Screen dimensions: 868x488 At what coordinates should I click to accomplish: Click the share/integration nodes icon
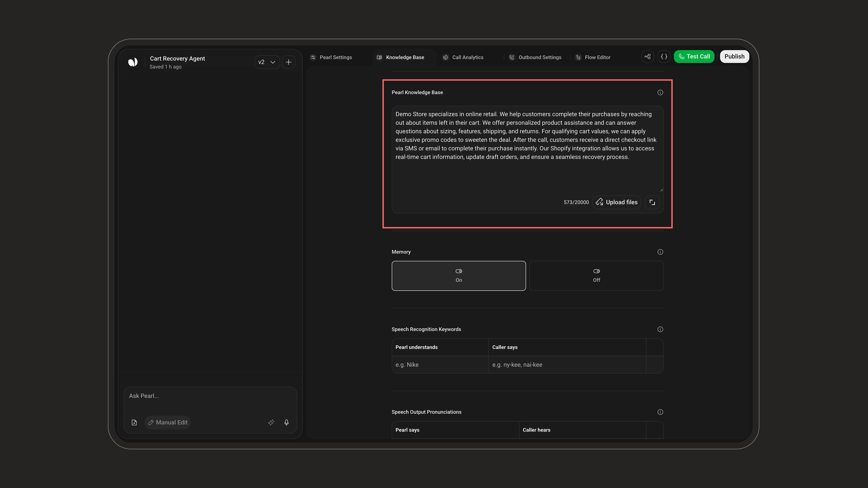point(648,57)
